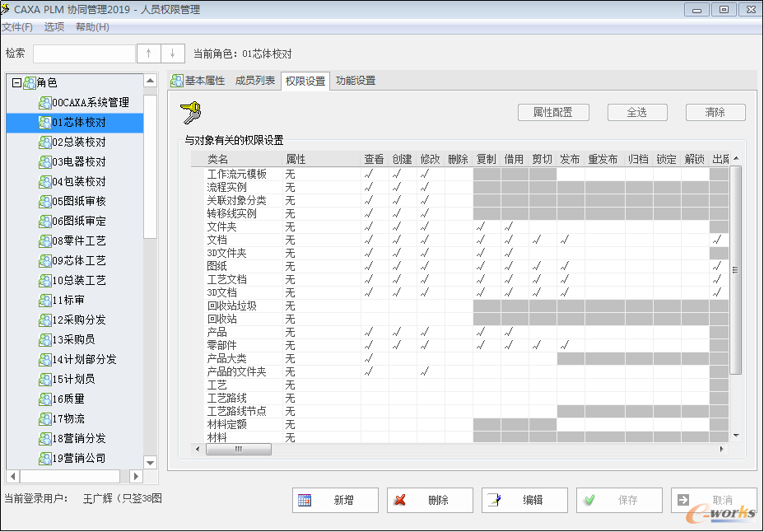Click the 08零件工艺 role icon
The height and width of the screenshot is (532, 764).
coord(44,241)
